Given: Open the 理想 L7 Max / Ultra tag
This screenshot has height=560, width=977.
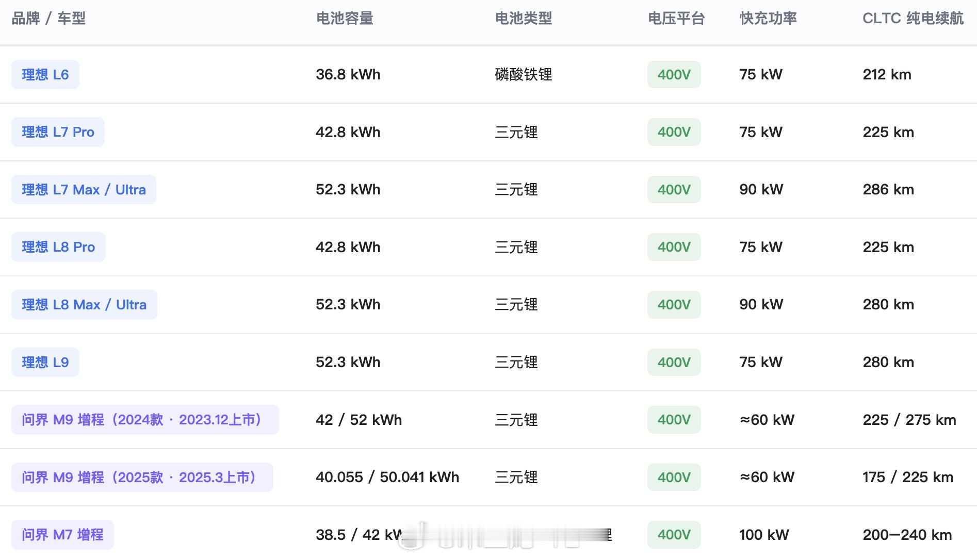Looking at the screenshot, I should [x=84, y=190].
